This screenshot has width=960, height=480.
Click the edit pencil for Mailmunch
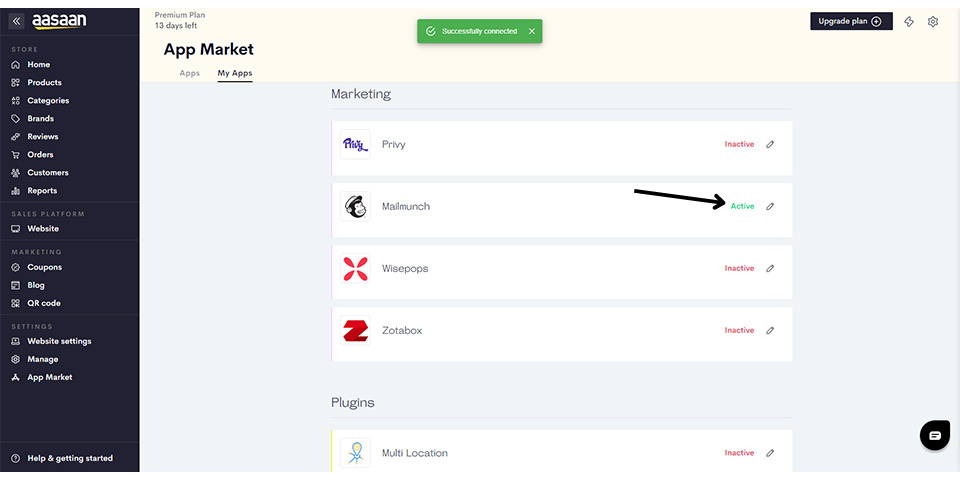(x=770, y=206)
